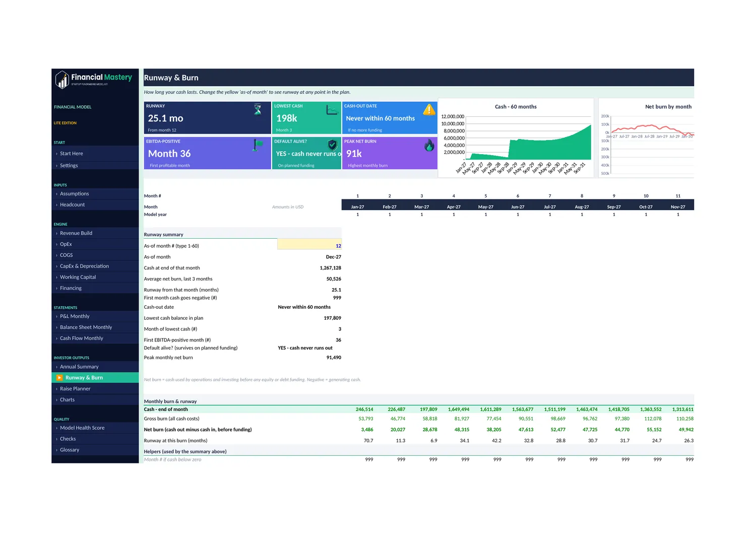The width and height of the screenshot is (756, 554).
Task: Open the Raise Planner
Action: pos(95,389)
